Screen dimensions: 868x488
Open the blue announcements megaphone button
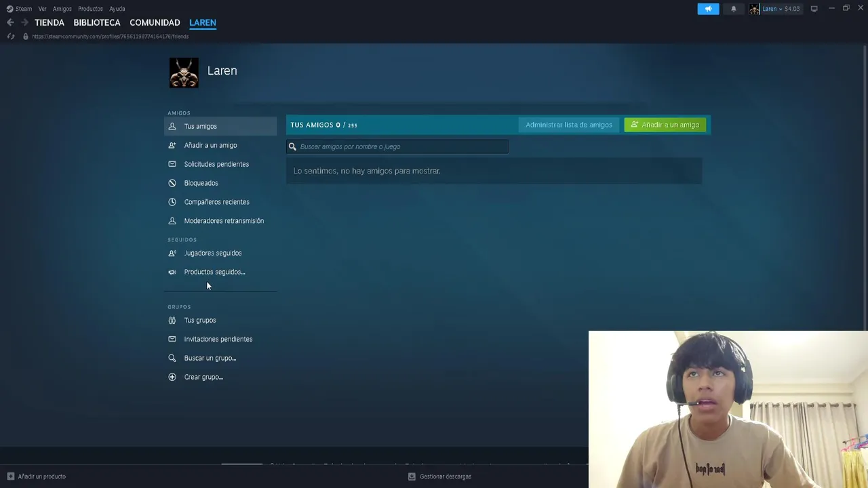point(708,9)
